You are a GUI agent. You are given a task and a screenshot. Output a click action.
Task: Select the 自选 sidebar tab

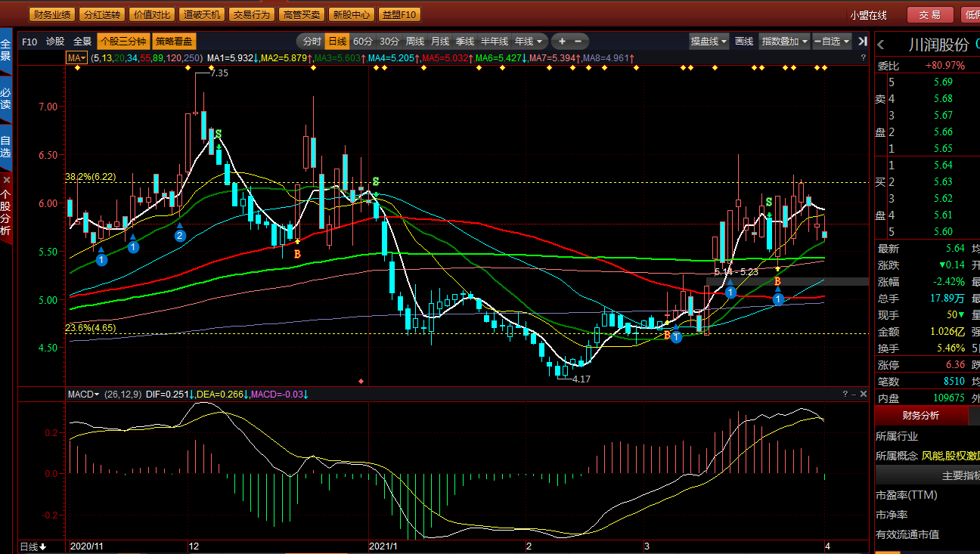6,147
